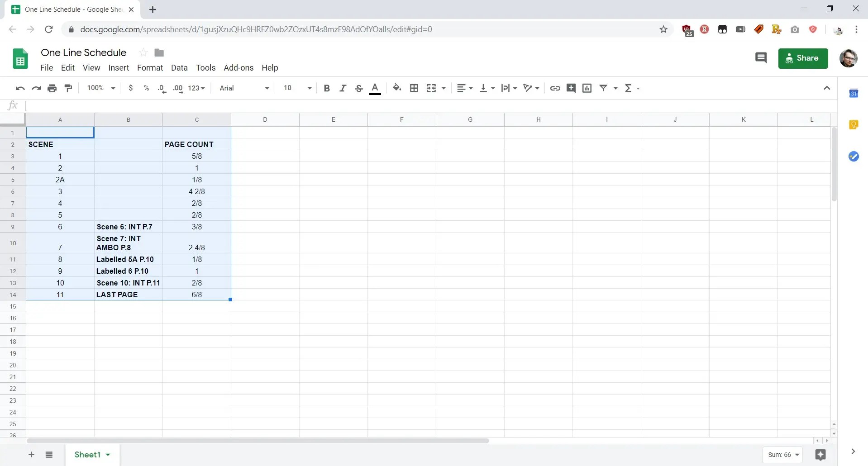Click the filter funnel icon
This screenshot has width=868, height=466.
(603, 88)
